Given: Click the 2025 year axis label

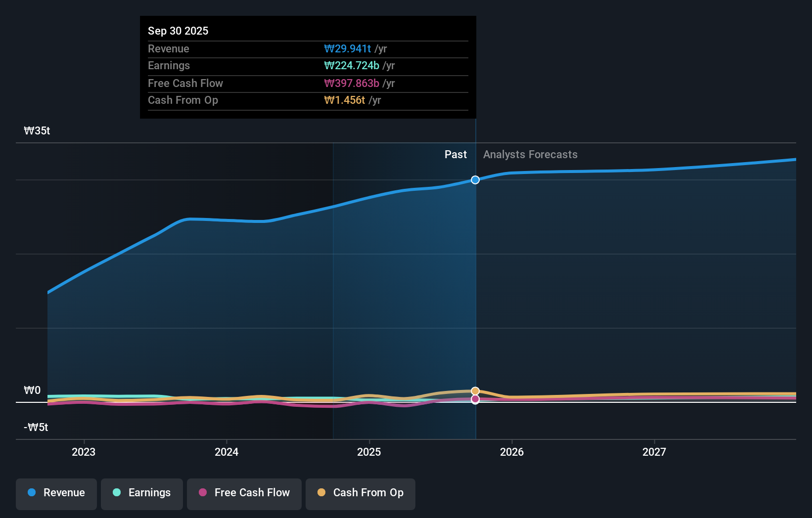Looking at the screenshot, I should coord(369,452).
